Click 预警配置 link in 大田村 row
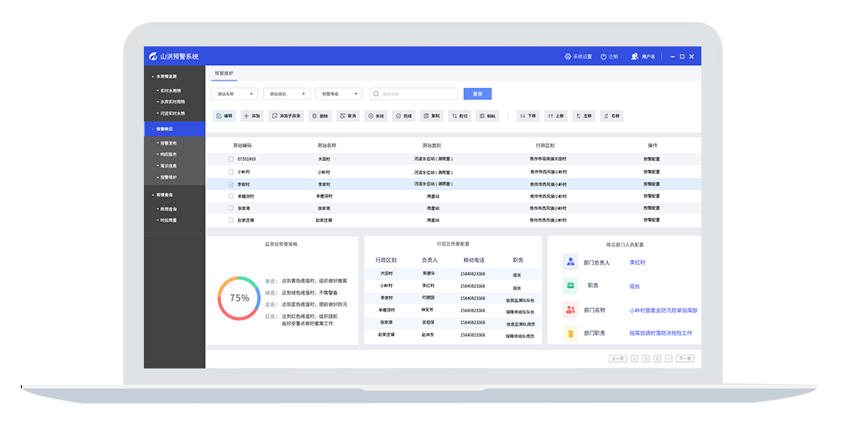Viewport: 868px width, 436px height. pyautogui.click(x=652, y=159)
